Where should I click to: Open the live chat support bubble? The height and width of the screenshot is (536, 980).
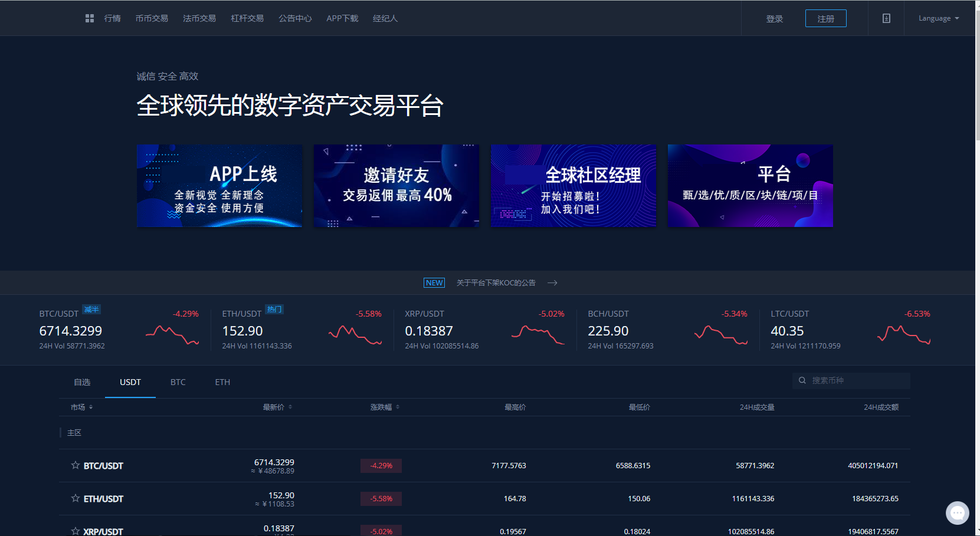coord(957,512)
